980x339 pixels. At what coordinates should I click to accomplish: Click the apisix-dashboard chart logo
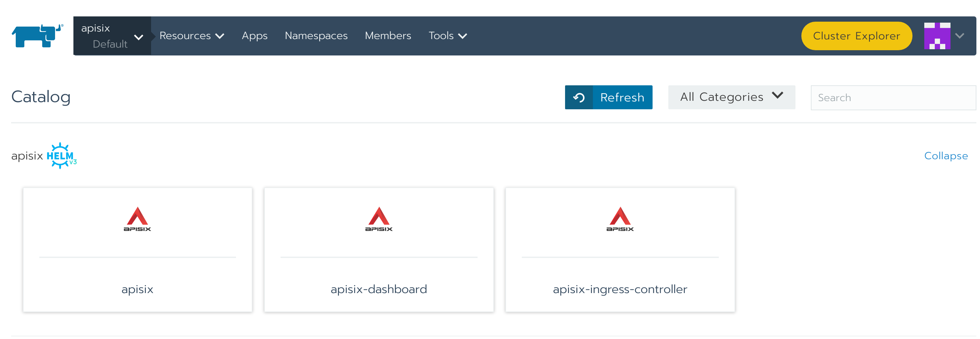379,219
